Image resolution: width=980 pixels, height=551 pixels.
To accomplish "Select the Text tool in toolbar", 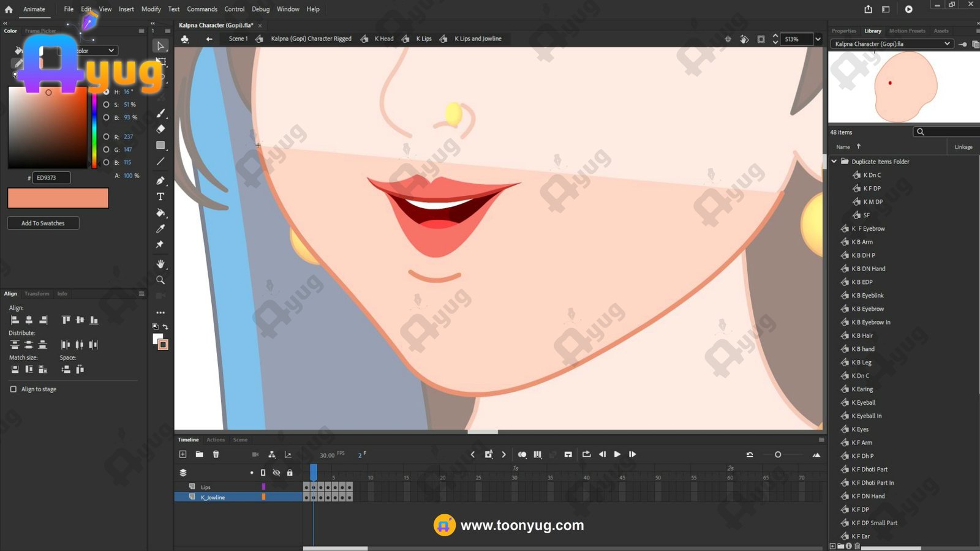I will pos(160,197).
